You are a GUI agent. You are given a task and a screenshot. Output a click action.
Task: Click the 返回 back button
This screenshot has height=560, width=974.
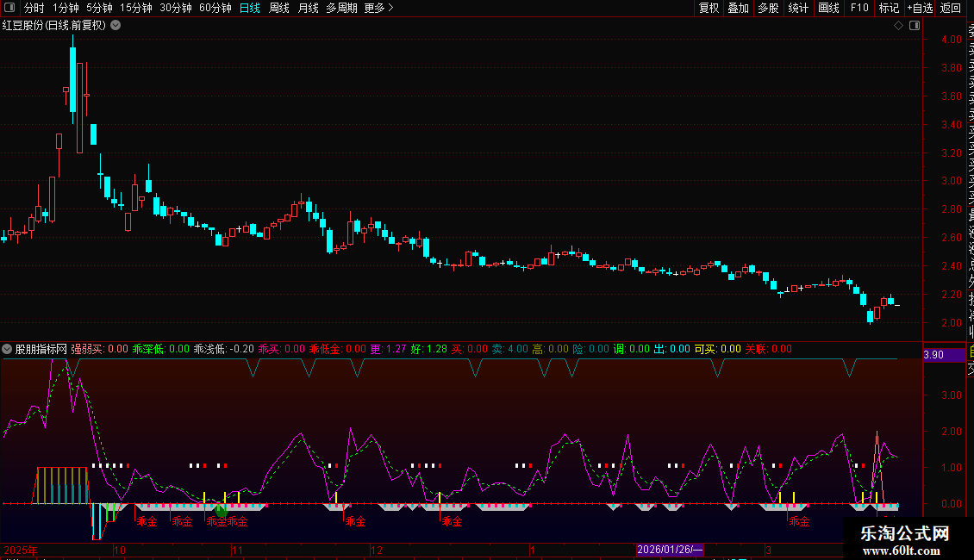point(951,8)
